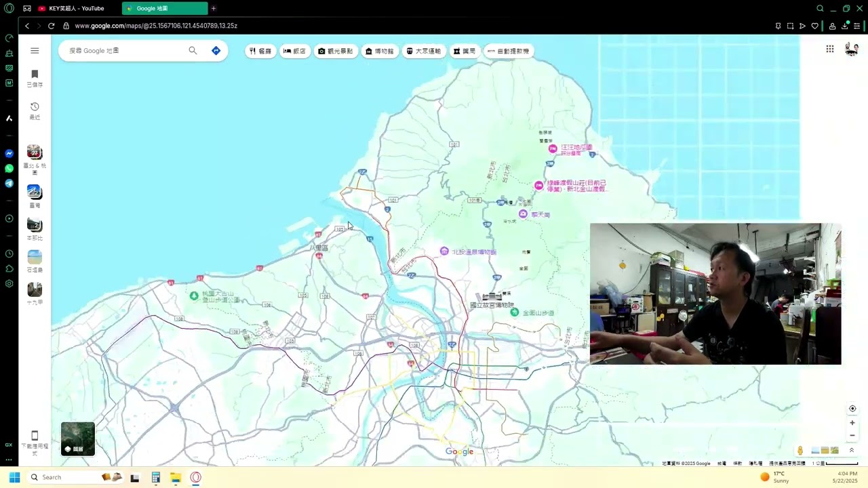Screen dimensions: 868x488
Task: Click the imagery thumbnails next to pegman
Action: click(825, 451)
